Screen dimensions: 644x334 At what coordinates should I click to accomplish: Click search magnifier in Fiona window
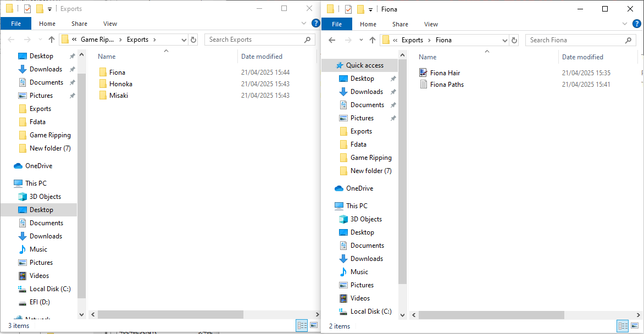click(x=628, y=40)
